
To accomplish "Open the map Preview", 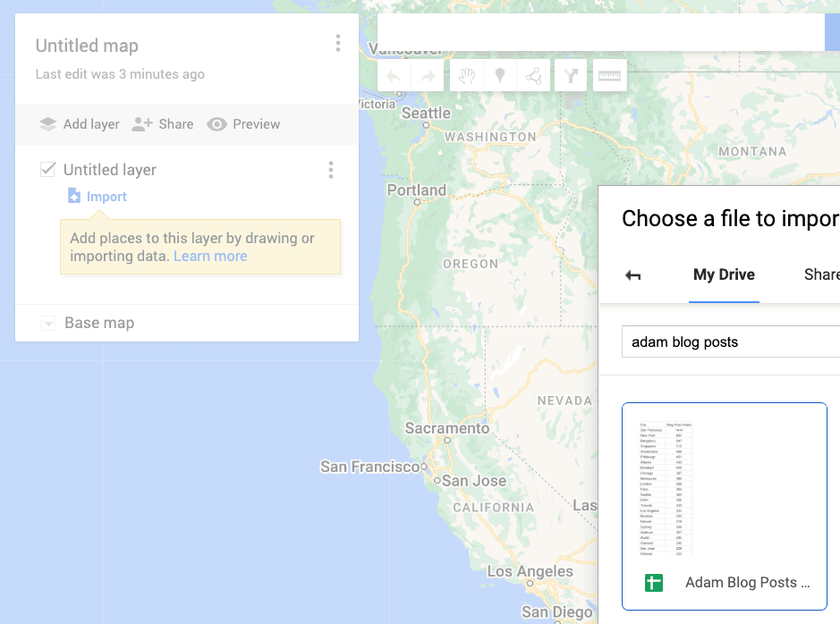I will [243, 124].
